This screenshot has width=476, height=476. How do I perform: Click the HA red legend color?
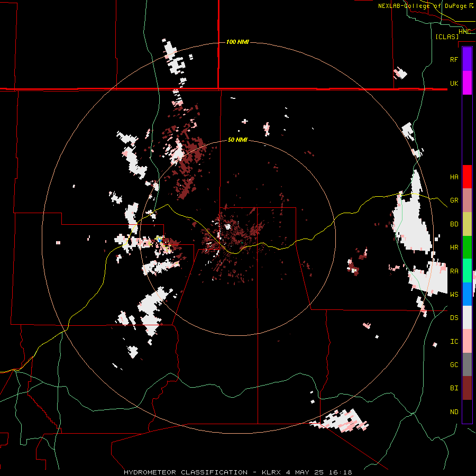coord(467,177)
